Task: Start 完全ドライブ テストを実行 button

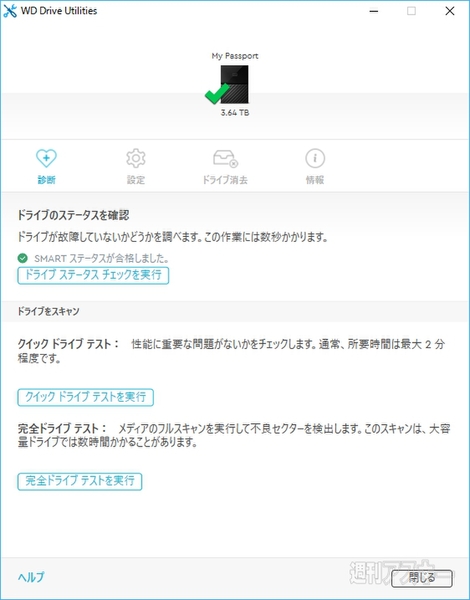Action: pyautogui.click(x=80, y=481)
